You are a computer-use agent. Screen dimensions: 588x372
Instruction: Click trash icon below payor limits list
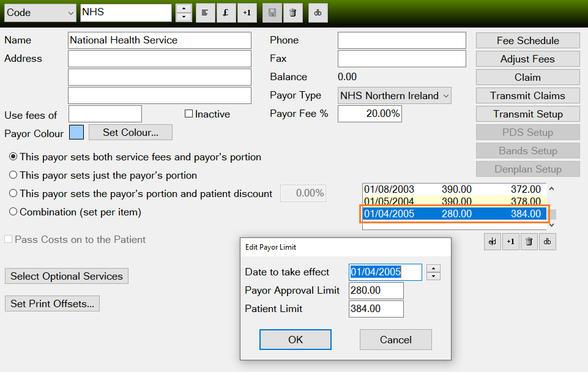click(x=529, y=242)
